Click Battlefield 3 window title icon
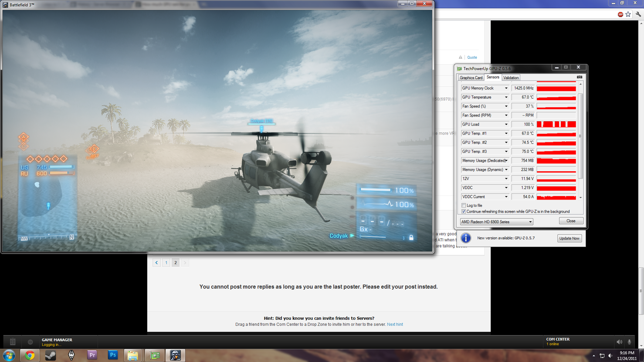The image size is (644, 362). point(5,5)
